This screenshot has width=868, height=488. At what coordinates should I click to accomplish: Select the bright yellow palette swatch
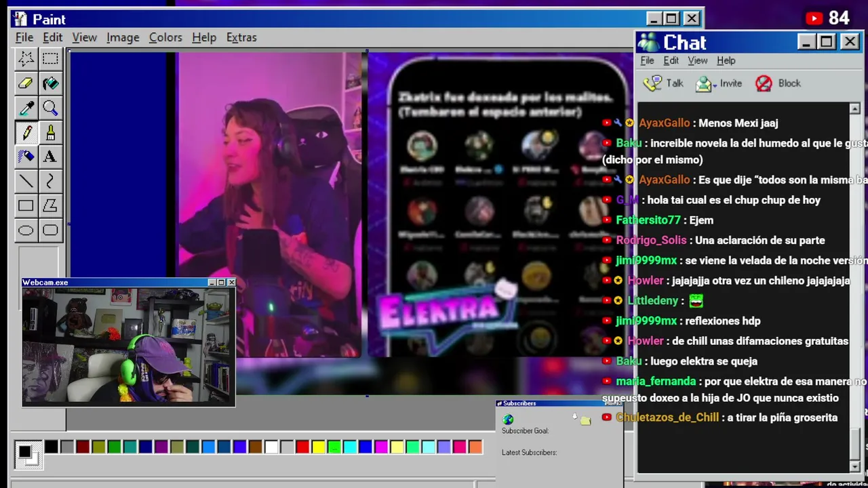tap(318, 447)
